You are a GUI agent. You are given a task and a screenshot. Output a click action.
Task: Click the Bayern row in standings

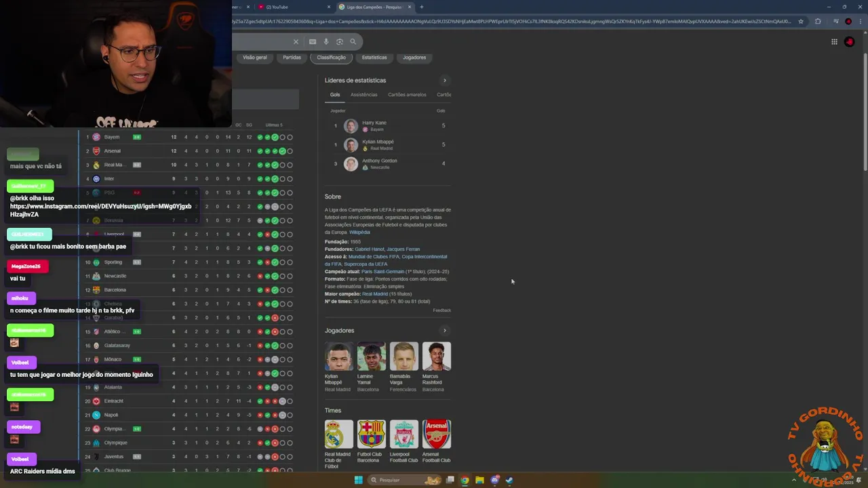189,137
